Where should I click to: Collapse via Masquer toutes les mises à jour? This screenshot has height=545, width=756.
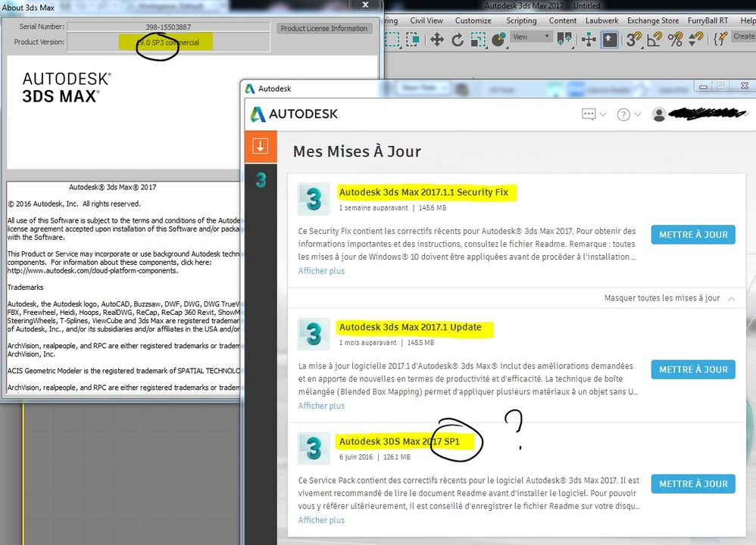point(670,298)
